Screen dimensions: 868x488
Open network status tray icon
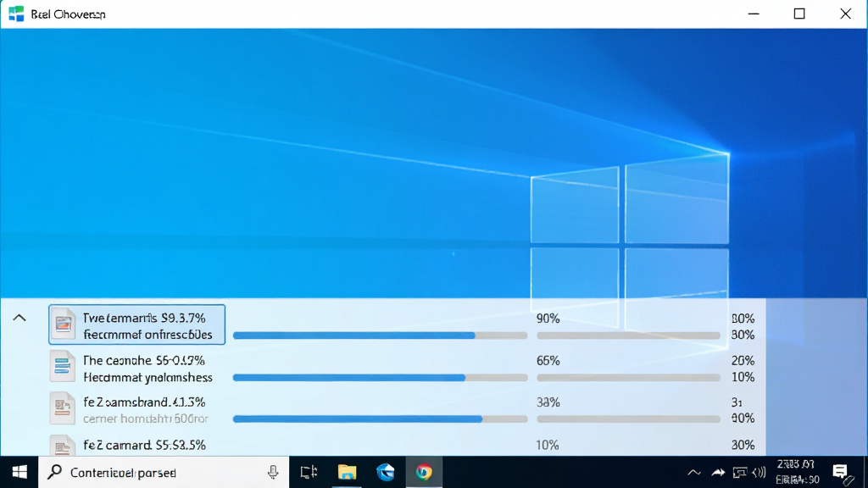[x=739, y=473]
